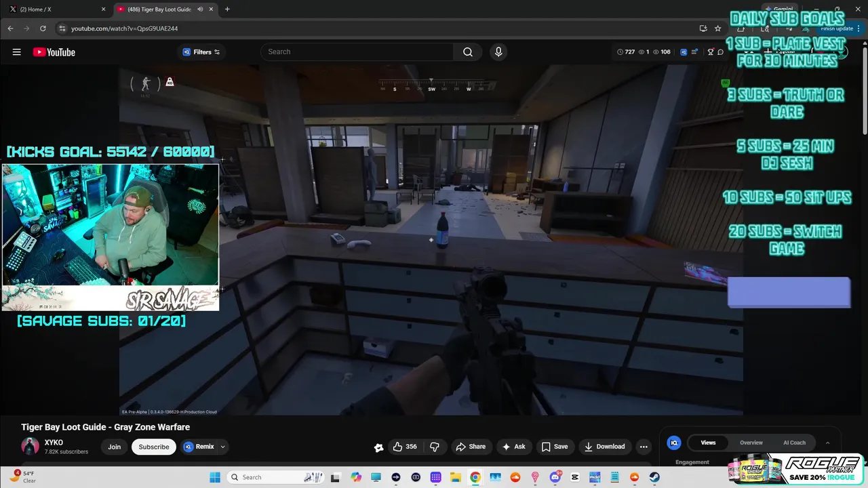Screen dimensions: 868x488
Task: Open Discord from the taskbar
Action: point(555,477)
